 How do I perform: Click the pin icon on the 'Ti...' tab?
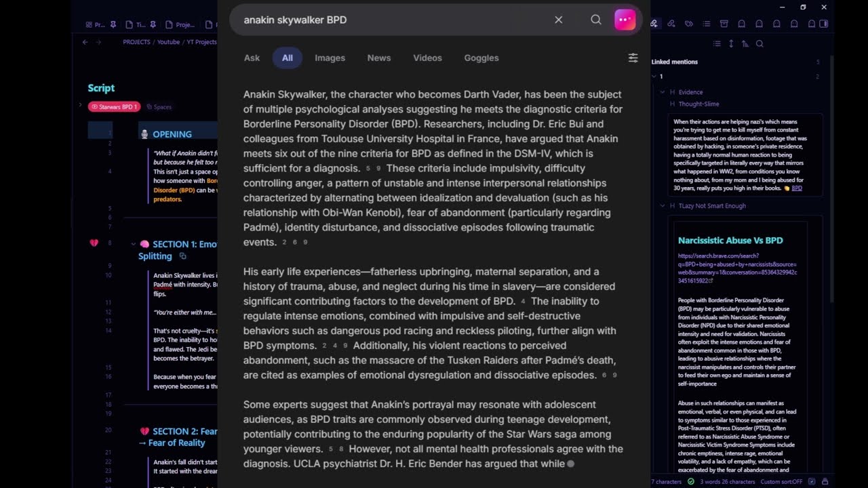(153, 24)
